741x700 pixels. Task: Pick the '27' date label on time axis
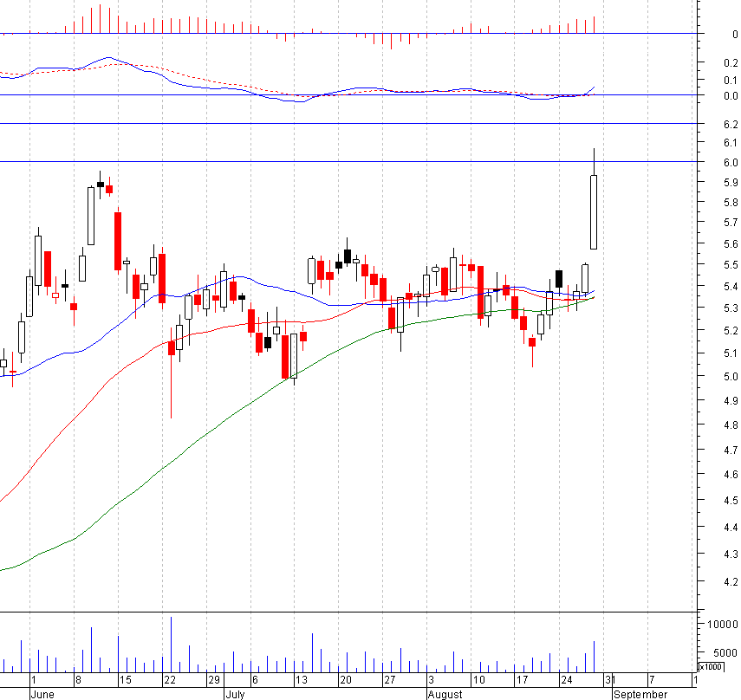389,680
